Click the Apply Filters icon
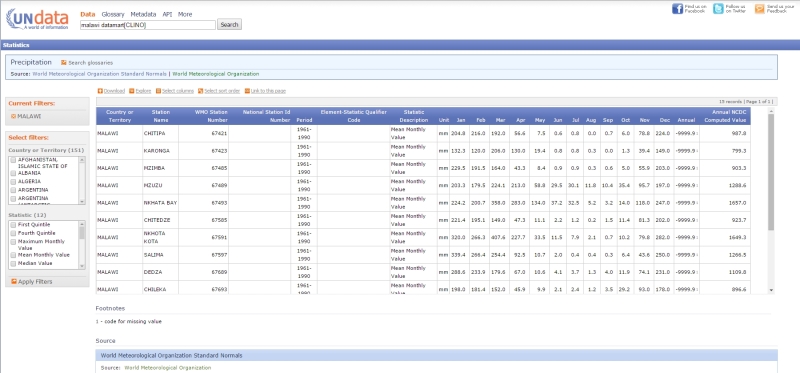 pyautogui.click(x=14, y=282)
